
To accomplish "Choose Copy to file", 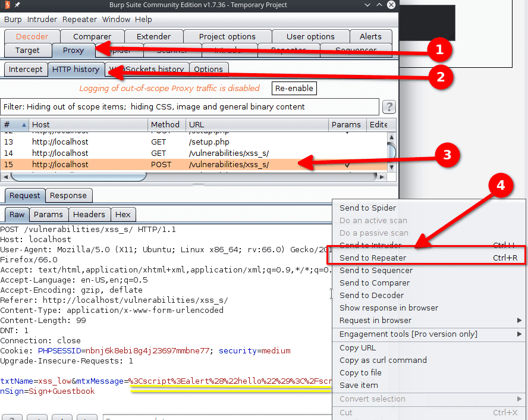I will (x=429, y=373).
